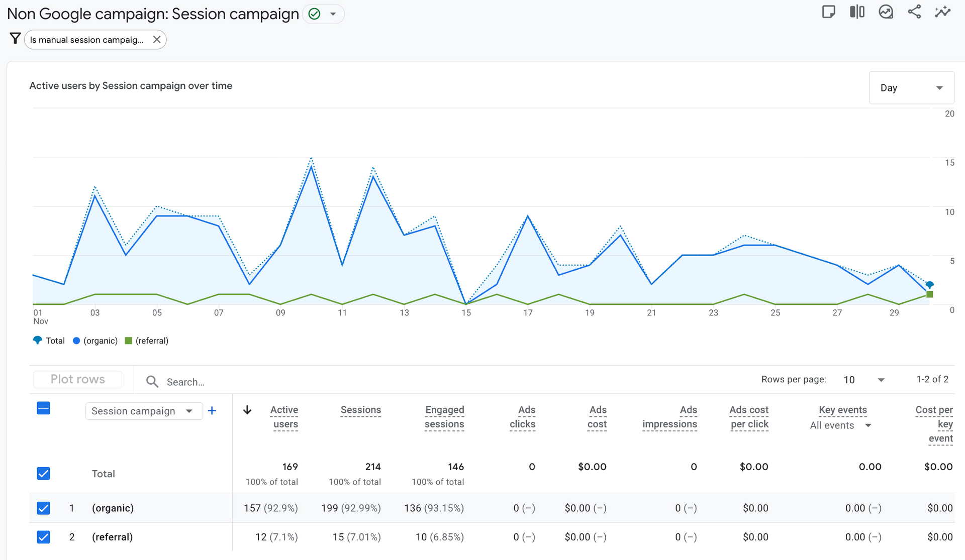The width and height of the screenshot is (965, 560).
Task: Expand the Rows per page dropdown
Action: pos(864,380)
